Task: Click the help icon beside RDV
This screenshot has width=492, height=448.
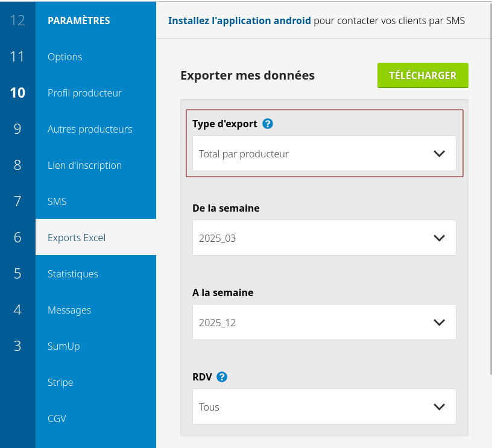Action: pos(222,377)
